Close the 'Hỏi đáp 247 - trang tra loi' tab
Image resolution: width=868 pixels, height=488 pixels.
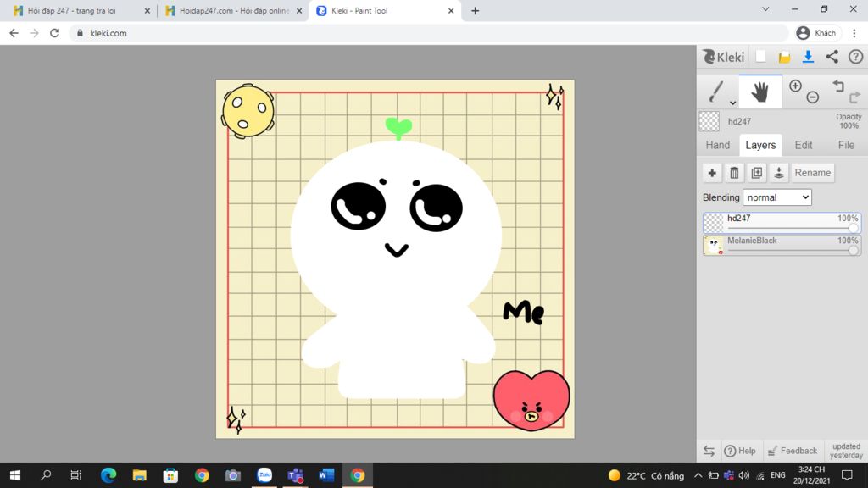[x=147, y=10]
